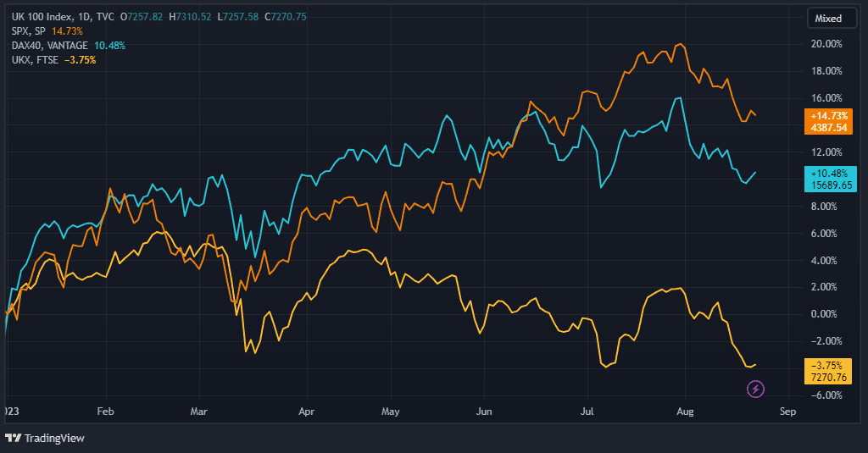Click the purple lightning bolt icon
Image resolution: width=868 pixels, height=453 pixels.
click(755, 389)
